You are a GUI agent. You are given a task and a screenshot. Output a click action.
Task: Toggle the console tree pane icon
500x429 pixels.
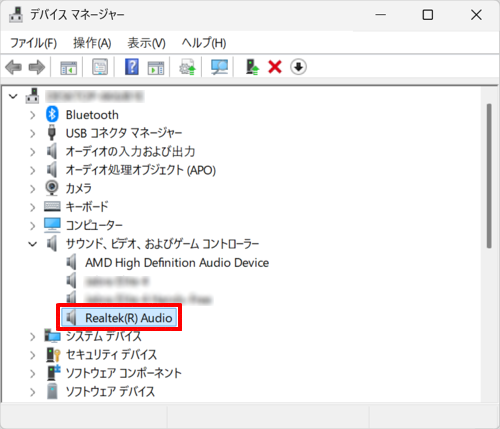point(68,68)
